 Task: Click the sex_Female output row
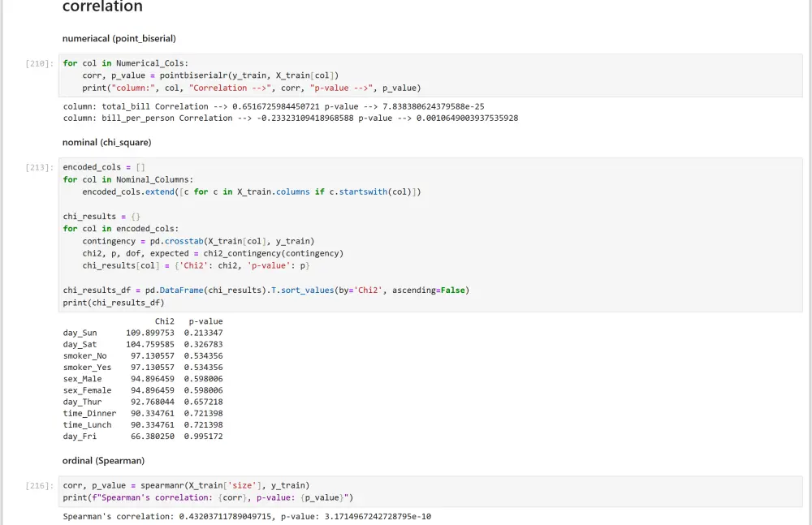pyautogui.click(x=143, y=390)
